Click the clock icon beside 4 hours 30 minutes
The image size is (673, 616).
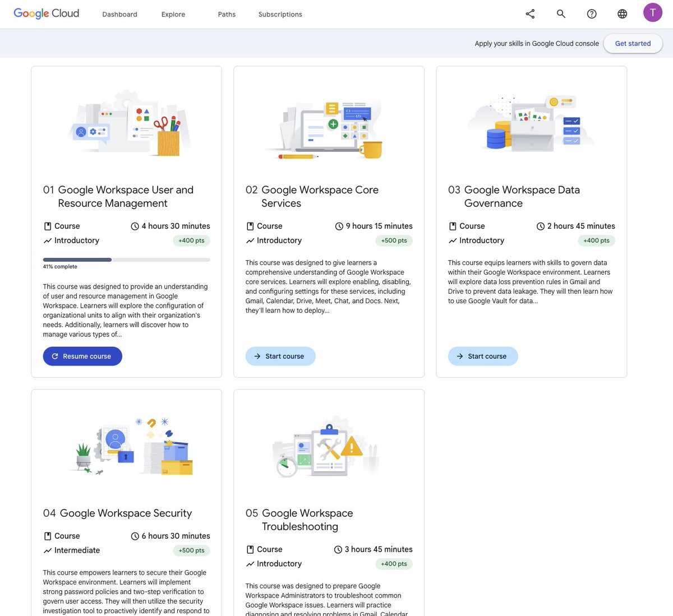[x=135, y=226]
